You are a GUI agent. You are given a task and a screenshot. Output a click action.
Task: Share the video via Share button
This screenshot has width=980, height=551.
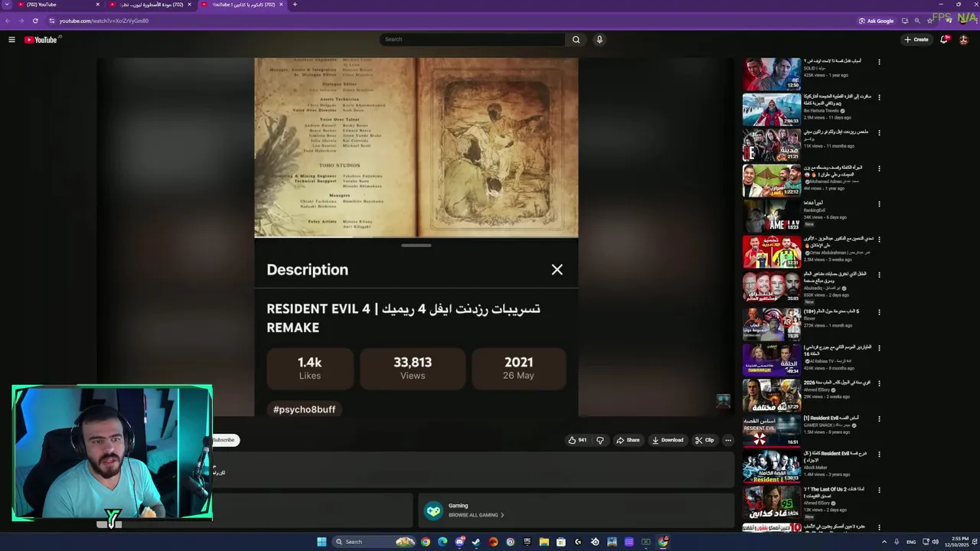coord(628,440)
